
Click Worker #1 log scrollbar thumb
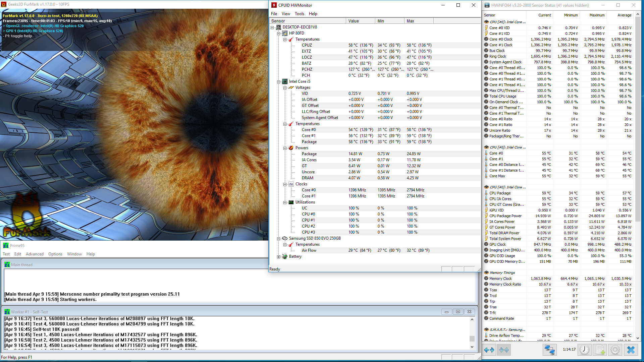[x=472, y=338]
